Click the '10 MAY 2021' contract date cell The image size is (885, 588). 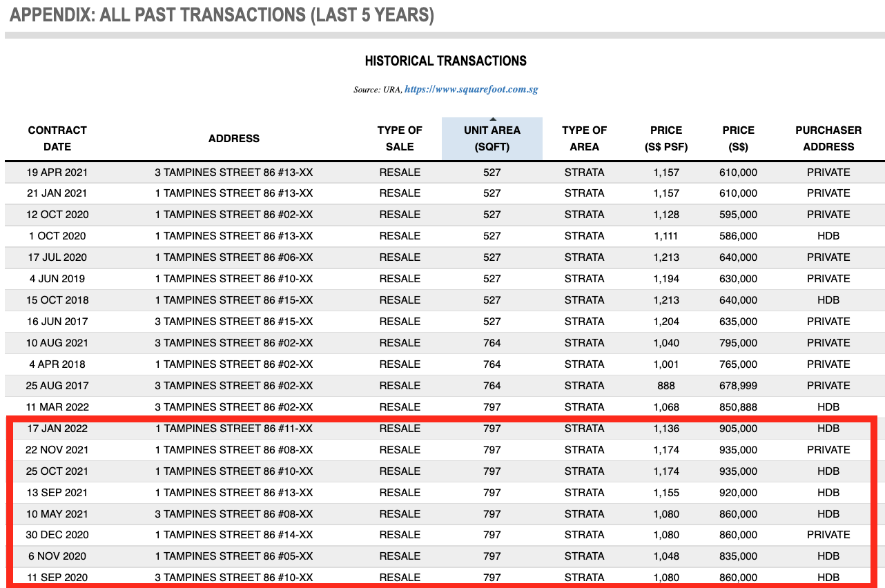coord(57,514)
